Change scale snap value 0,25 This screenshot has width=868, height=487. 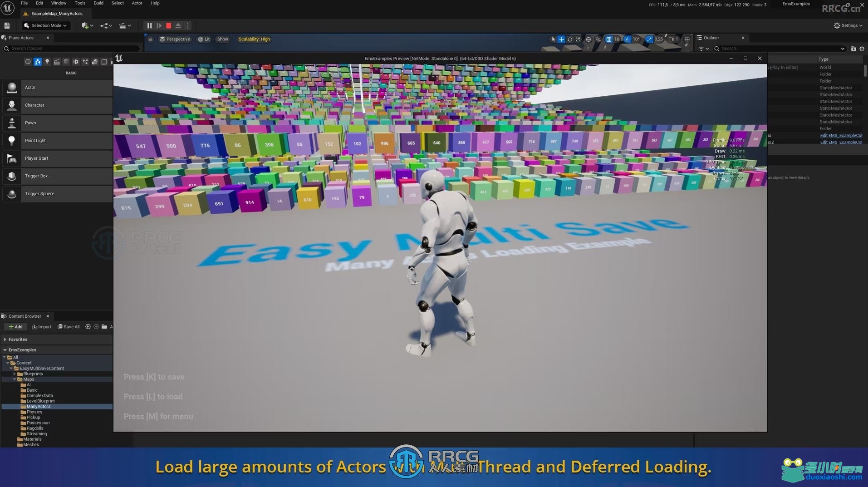[659, 39]
